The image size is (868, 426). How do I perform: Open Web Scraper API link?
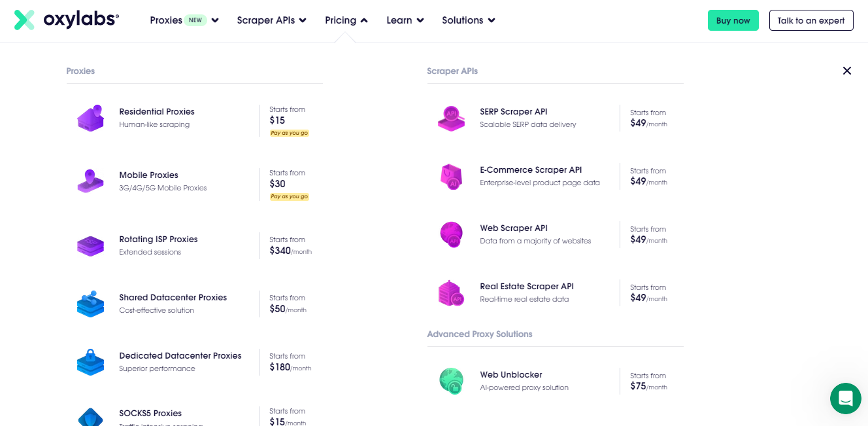coord(514,228)
